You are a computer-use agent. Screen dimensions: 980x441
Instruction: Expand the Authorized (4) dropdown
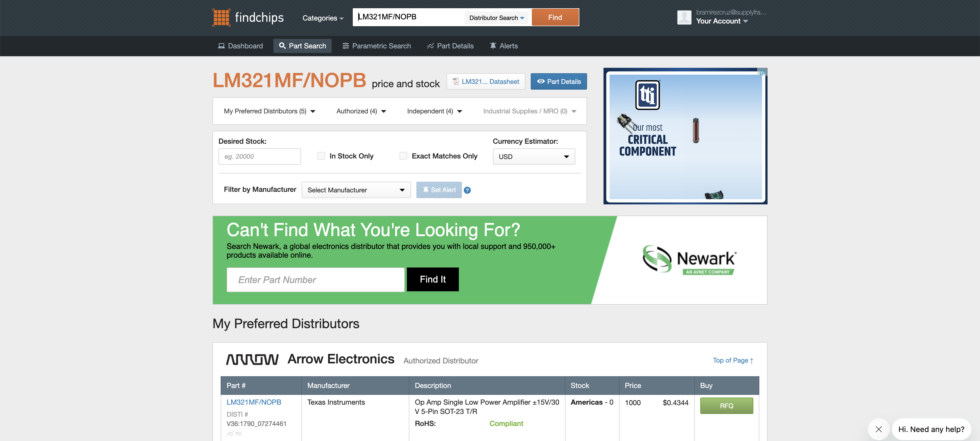(x=361, y=111)
